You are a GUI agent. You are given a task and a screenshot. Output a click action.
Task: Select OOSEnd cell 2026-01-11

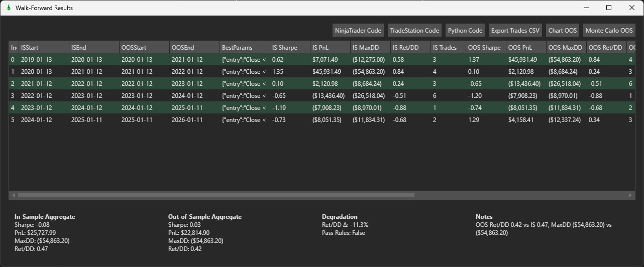(194, 120)
